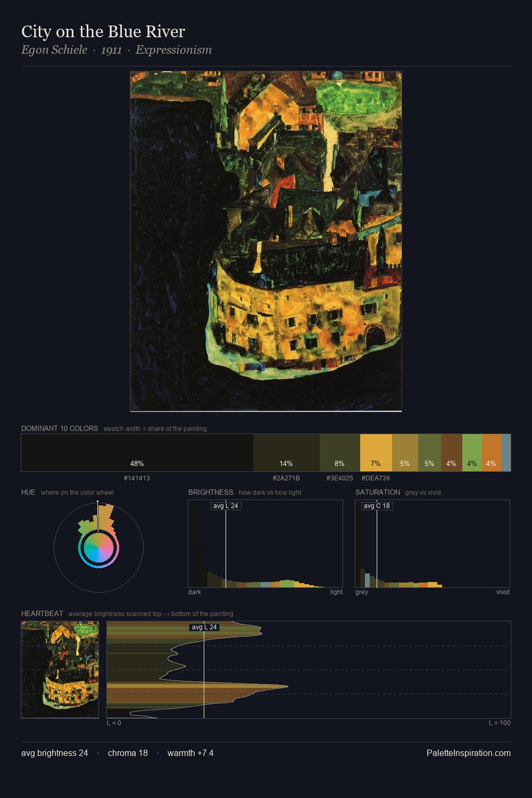The width and height of the screenshot is (532, 798).
Task: Click the "L = 0" axis label
Action: 114,723
